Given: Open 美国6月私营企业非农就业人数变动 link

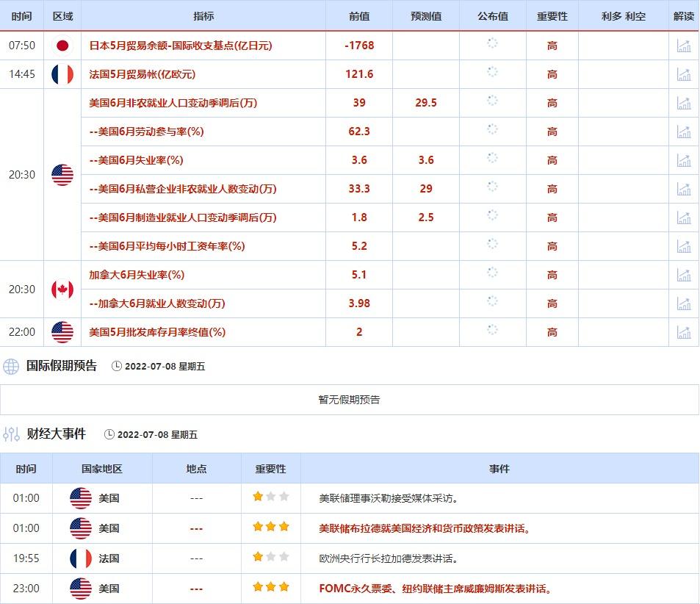Looking at the screenshot, I should coord(183,189).
